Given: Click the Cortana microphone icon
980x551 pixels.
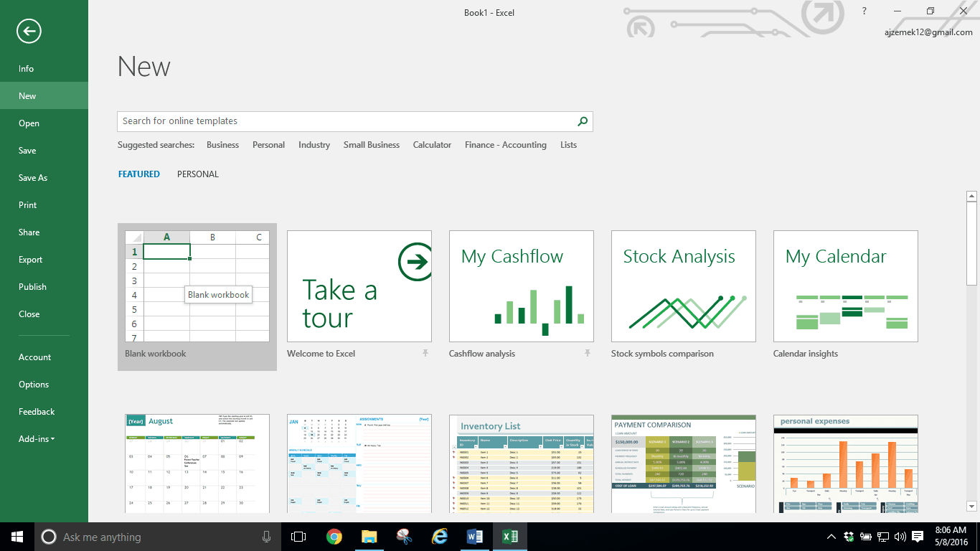Looking at the screenshot, I should [x=267, y=537].
